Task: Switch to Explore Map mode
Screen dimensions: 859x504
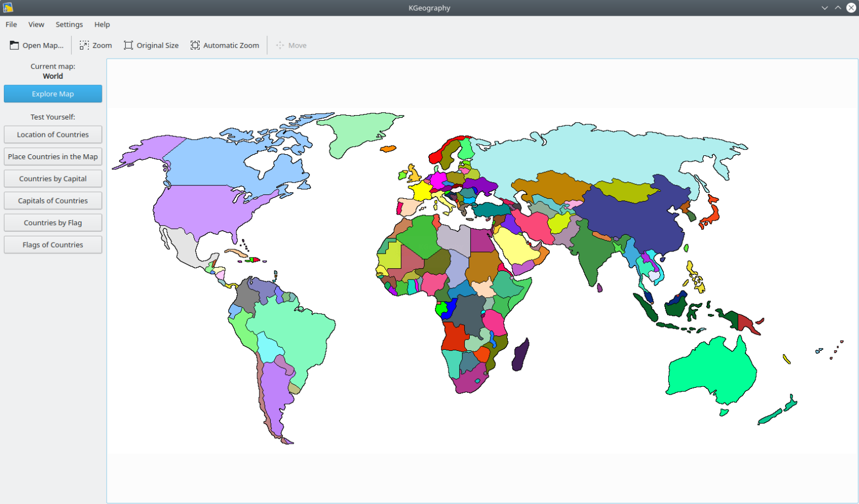Action: point(53,93)
